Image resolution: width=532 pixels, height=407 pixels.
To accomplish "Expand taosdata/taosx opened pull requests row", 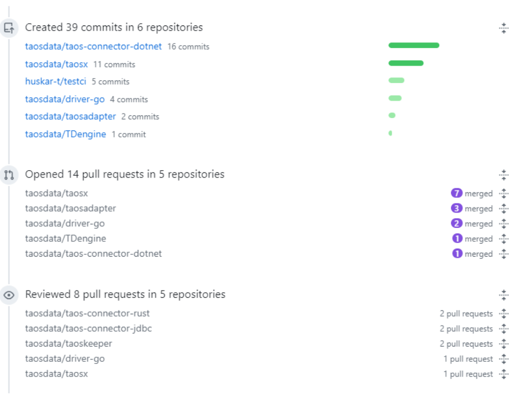I will [x=504, y=193].
